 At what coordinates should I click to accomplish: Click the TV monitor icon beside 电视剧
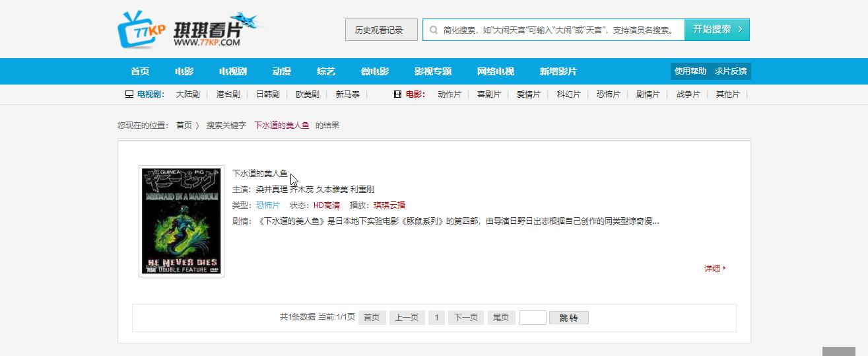(x=129, y=94)
